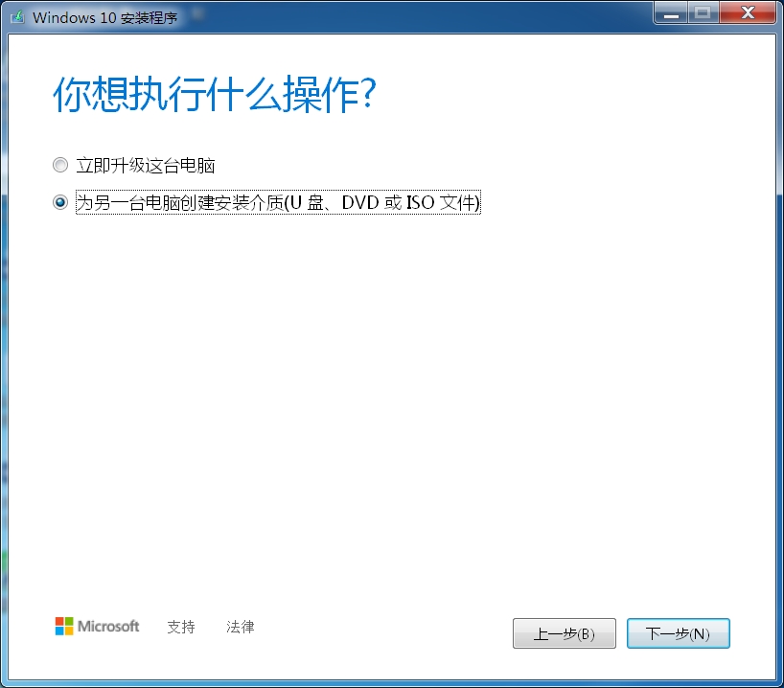Minimize the Windows 10 安装程序 window

pos(671,13)
